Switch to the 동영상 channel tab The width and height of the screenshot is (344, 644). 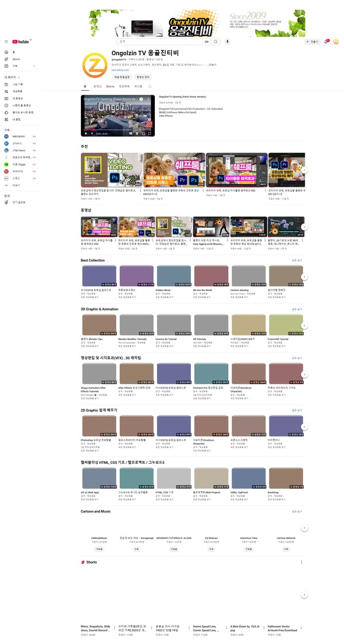[97, 86]
